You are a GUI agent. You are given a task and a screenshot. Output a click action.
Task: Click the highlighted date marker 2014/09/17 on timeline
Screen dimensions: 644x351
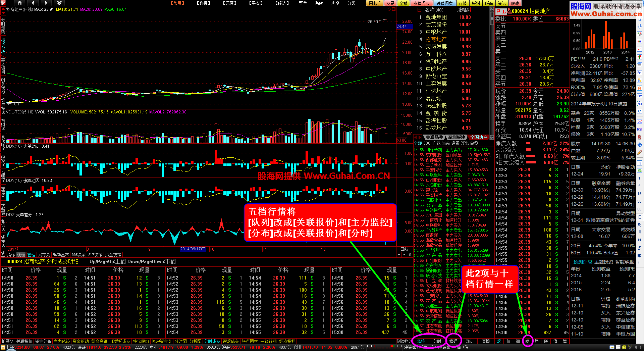click(x=193, y=249)
